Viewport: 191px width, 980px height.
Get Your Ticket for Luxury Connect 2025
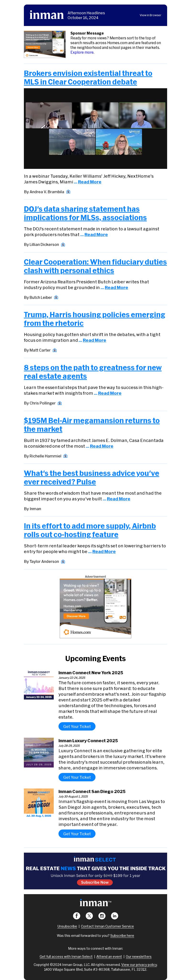[x=77, y=777]
